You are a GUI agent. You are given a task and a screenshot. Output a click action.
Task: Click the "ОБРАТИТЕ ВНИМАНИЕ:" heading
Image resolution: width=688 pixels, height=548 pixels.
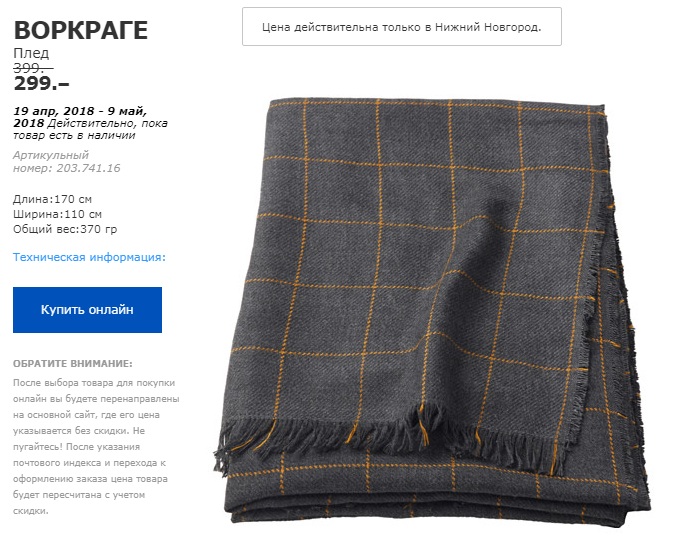pos(72,364)
